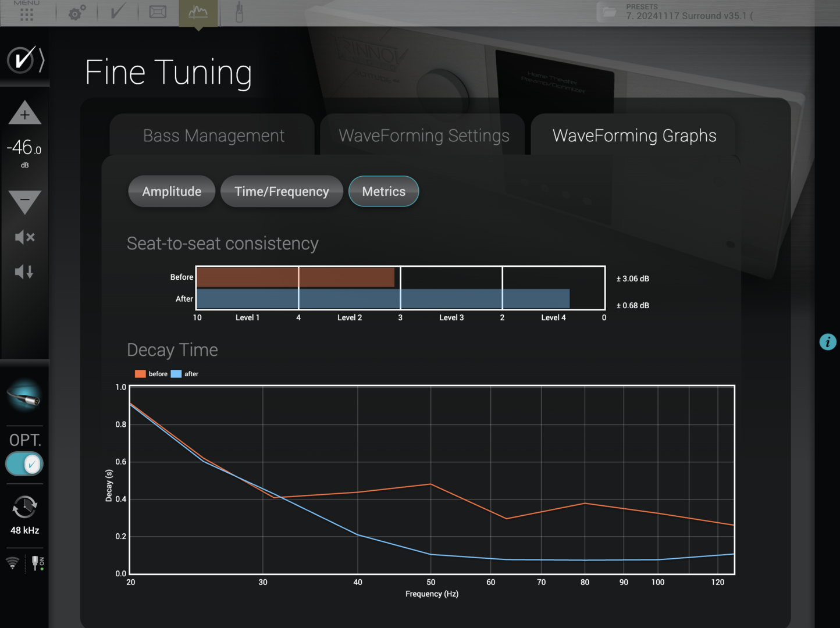This screenshot has width=840, height=628.
Task: Click the XLR cable source icon
Action: (x=24, y=397)
